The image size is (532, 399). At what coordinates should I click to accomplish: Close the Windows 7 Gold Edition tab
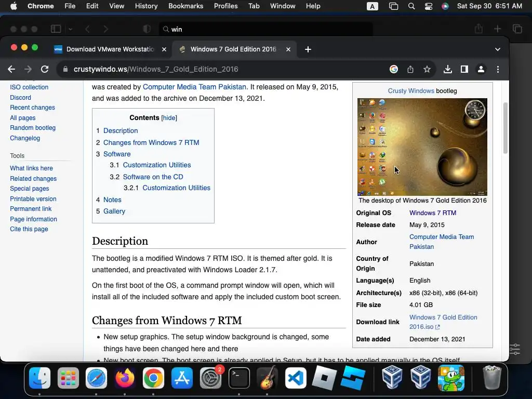(x=288, y=49)
